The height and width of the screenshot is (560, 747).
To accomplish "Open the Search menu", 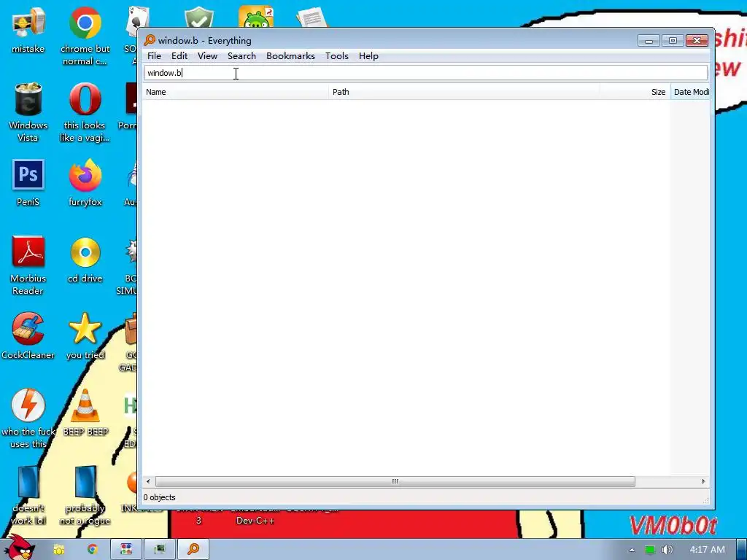I will tap(241, 55).
